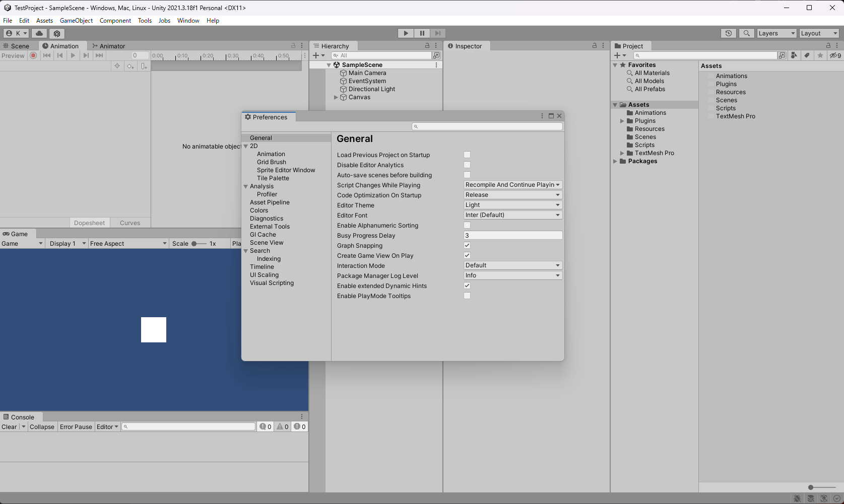This screenshot has width=844, height=504.
Task: Click the Clear button in Console
Action: tap(9, 426)
